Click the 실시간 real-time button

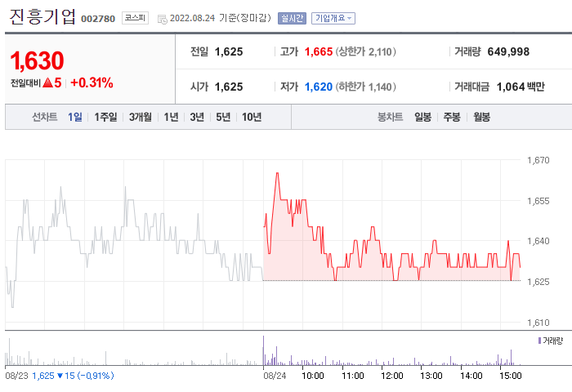coord(292,18)
